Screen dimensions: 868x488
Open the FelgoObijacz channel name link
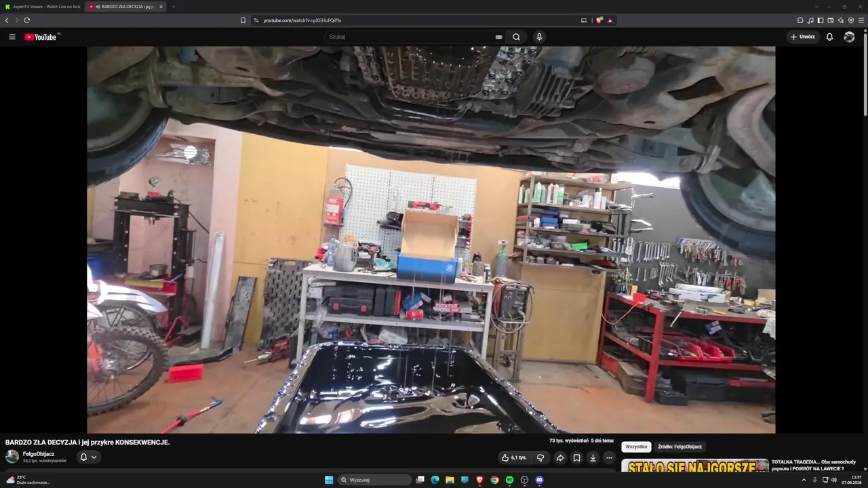39,454
